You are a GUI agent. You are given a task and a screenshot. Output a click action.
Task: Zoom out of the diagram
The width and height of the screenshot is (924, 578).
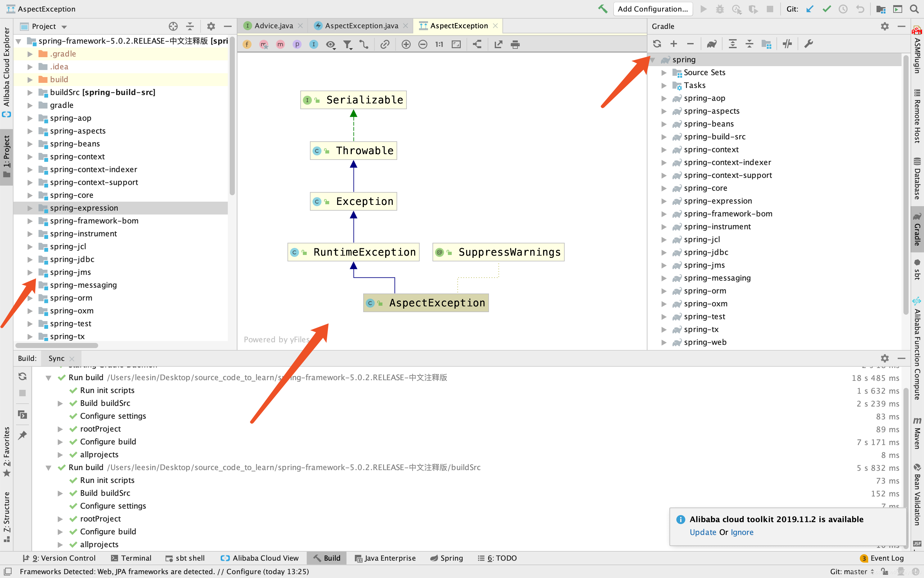tap(423, 44)
